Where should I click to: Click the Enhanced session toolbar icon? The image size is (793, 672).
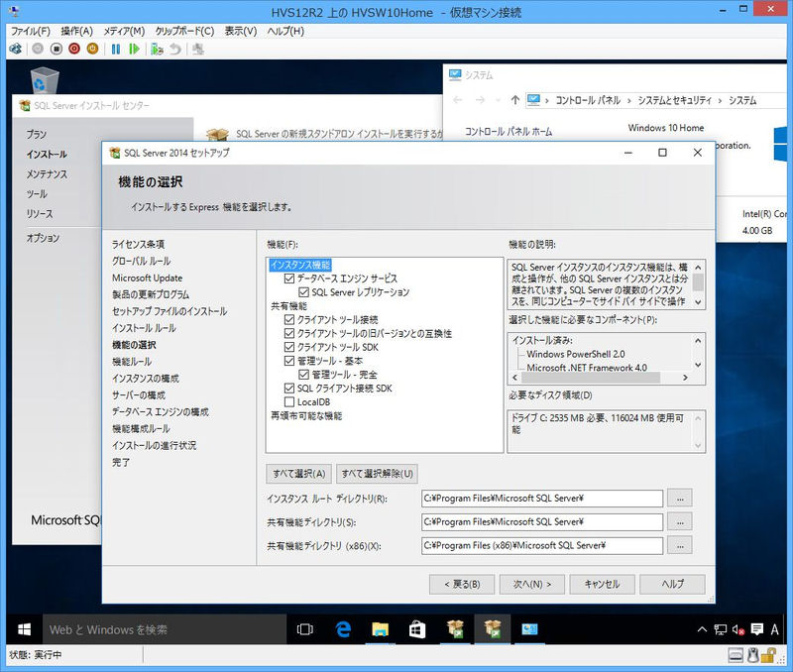pos(198,49)
